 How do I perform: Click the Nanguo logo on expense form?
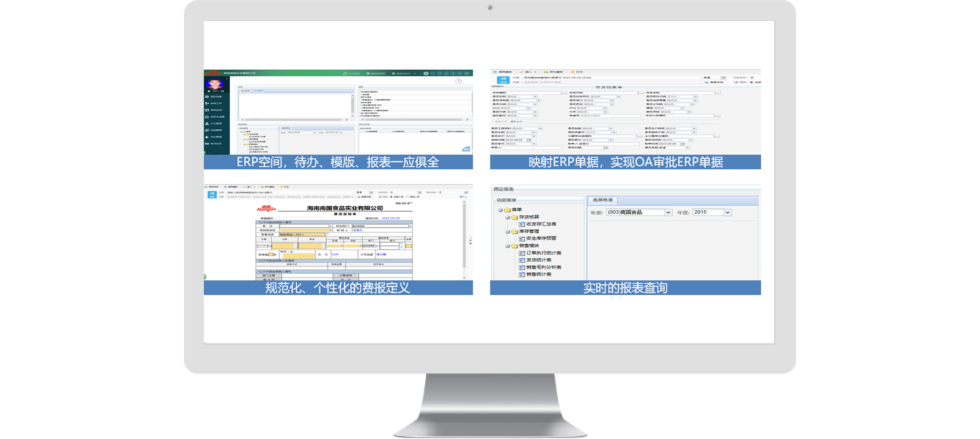pos(266,209)
